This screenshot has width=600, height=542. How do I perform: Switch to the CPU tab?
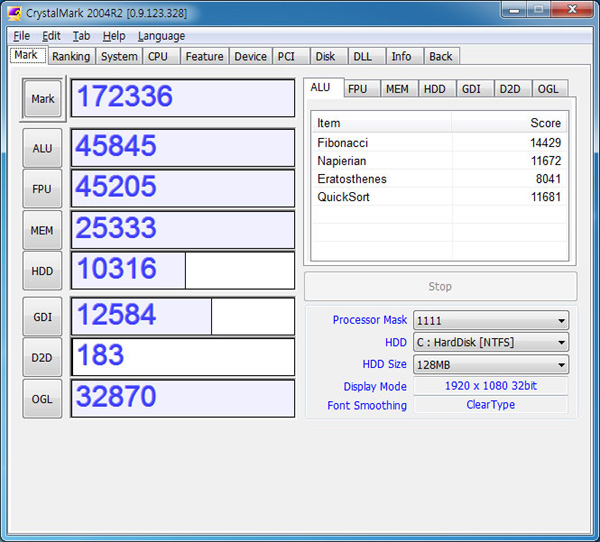158,57
